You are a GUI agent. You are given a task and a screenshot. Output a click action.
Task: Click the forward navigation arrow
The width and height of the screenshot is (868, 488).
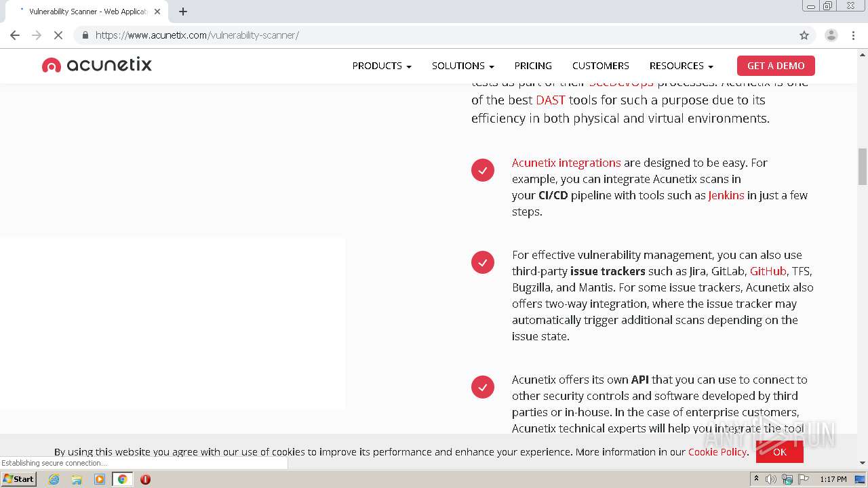click(37, 35)
